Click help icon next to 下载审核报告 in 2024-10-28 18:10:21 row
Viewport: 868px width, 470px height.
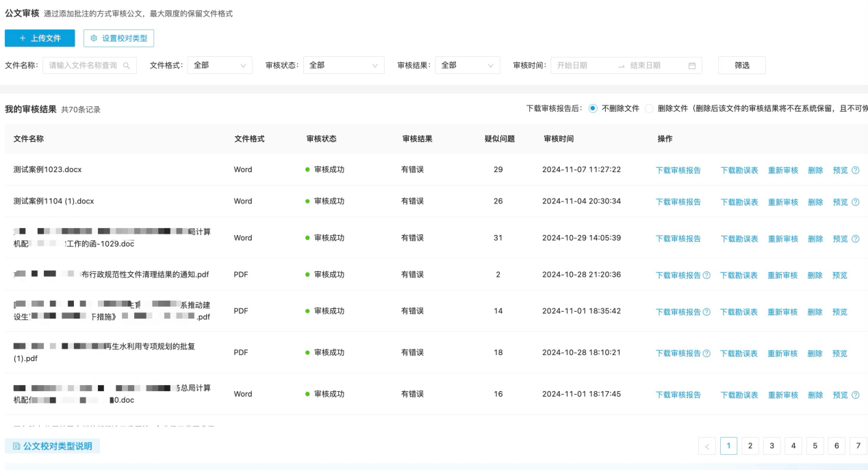pyautogui.click(x=706, y=353)
